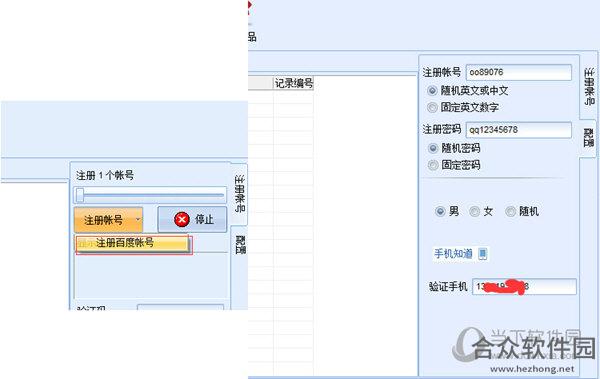Screen dimensions: 600x379
Task: Switch to 注册帐号 vertical tab in left panel
Action: tap(240, 194)
